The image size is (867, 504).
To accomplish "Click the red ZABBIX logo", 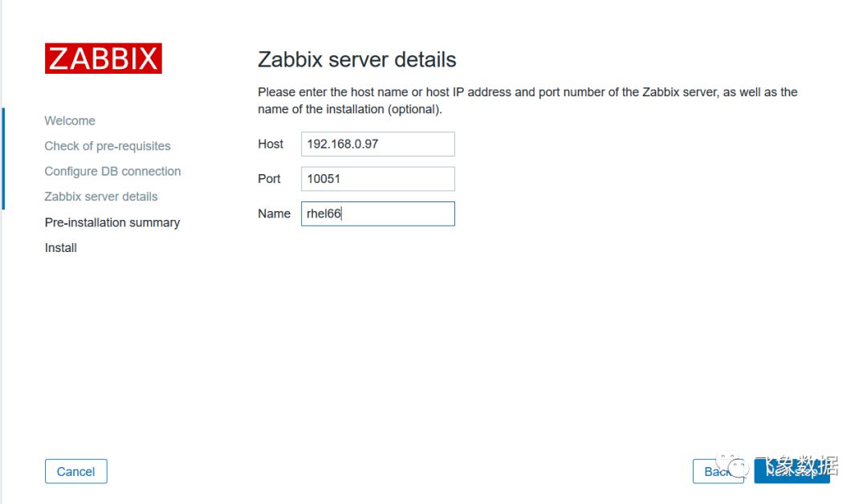I will pyautogui.click(x=104, y=59).
